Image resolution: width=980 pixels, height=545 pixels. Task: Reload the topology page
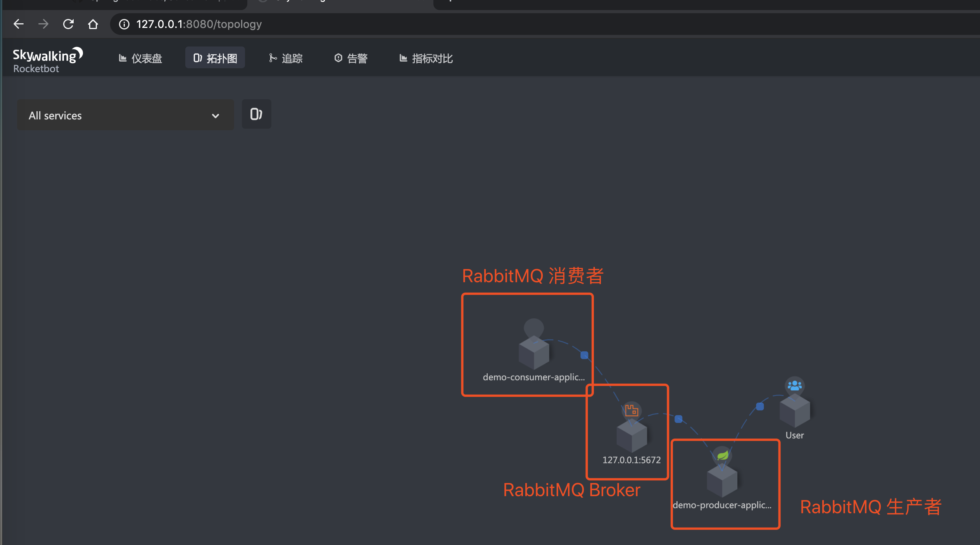[x=68, y=24]
